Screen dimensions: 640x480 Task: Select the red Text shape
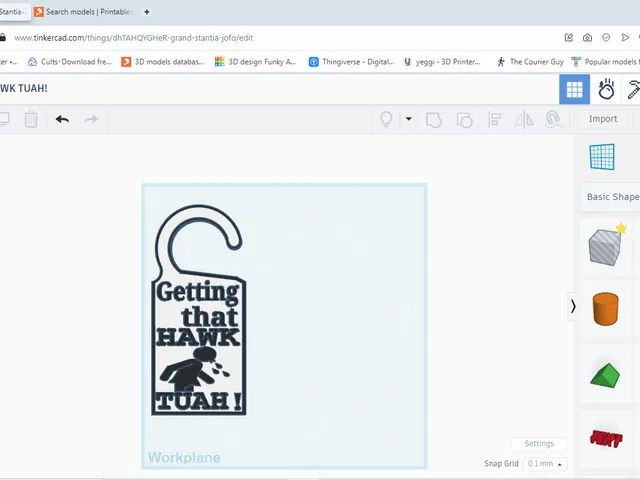click(x=606, y=439)
